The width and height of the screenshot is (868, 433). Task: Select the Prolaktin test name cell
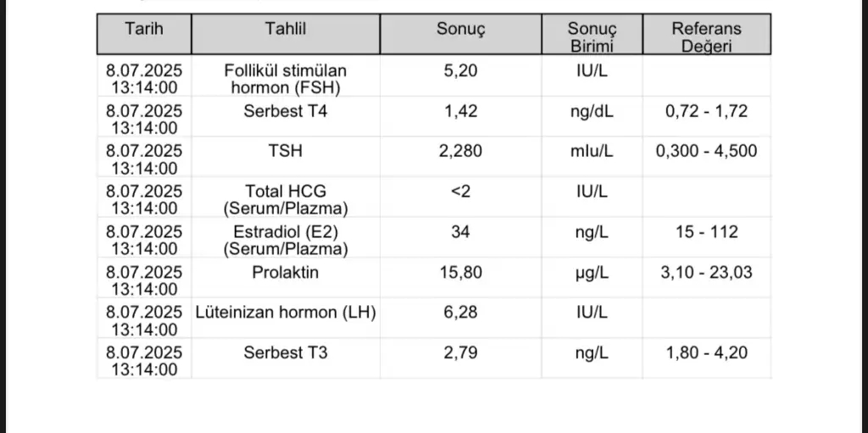click(x=286, y=273)
